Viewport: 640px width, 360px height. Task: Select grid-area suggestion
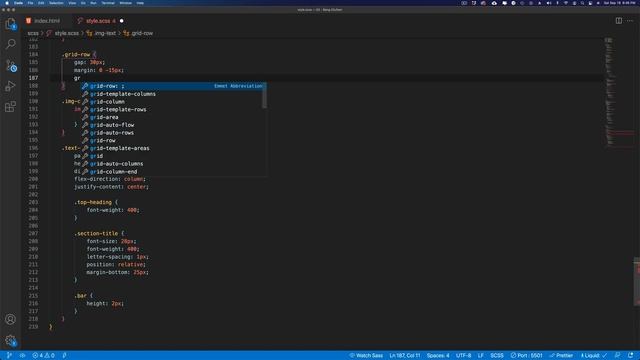[171, 117]
